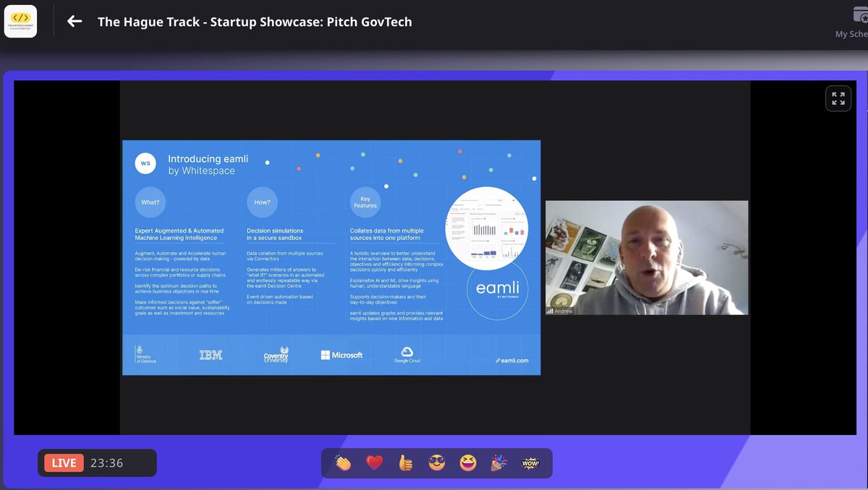Click the Ministry of Defence logo
Viewport: 868px width, 490px height.
(146, 354)
